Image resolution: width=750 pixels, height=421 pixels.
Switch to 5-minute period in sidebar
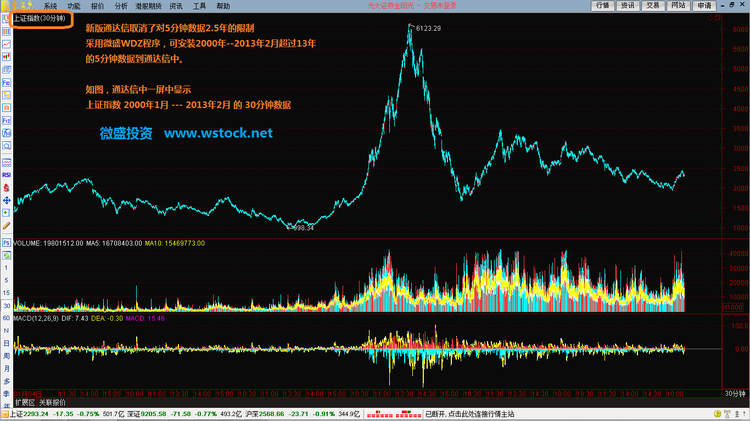(6, 280)
